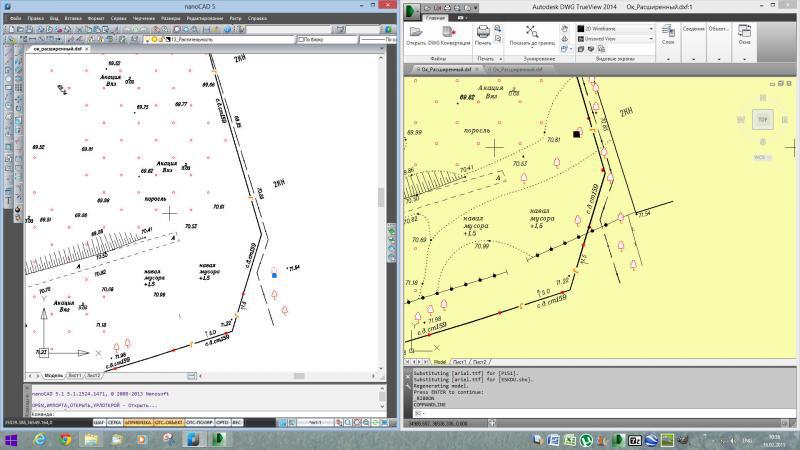Select the first Ок_Расширенный.dxf tab in TrueView

pyautogui.click(x=446, y=69)
